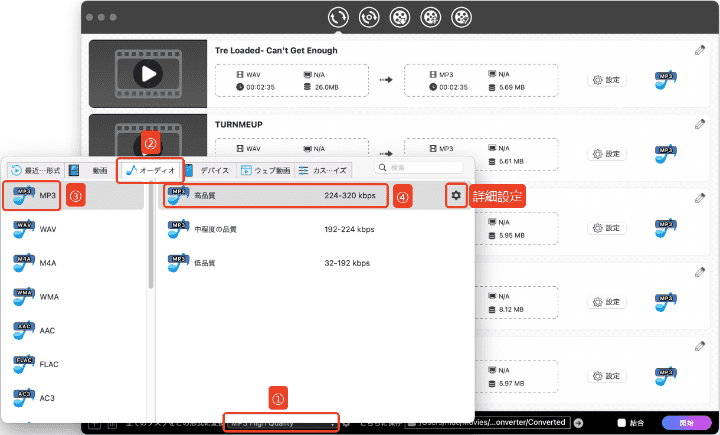This screenshot has height=435, width=720.
Task: Click pencil edit icon for Tre Loaded track
Action: [700, 50]
